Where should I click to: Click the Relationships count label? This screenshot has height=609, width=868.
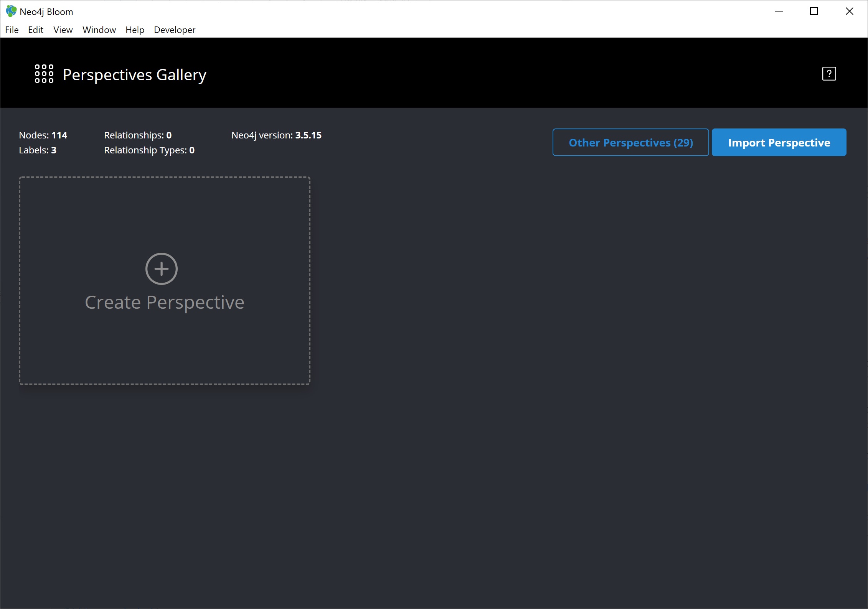click(x=137, y=135)
